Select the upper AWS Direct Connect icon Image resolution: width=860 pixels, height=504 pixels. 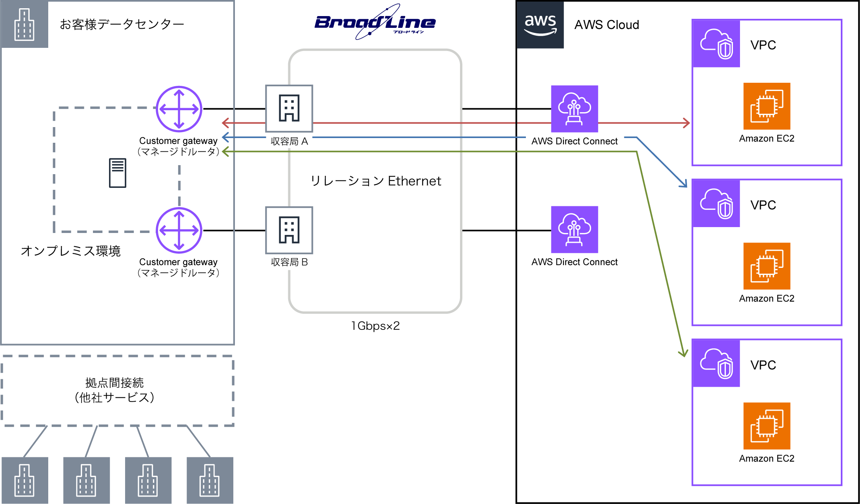575,109
